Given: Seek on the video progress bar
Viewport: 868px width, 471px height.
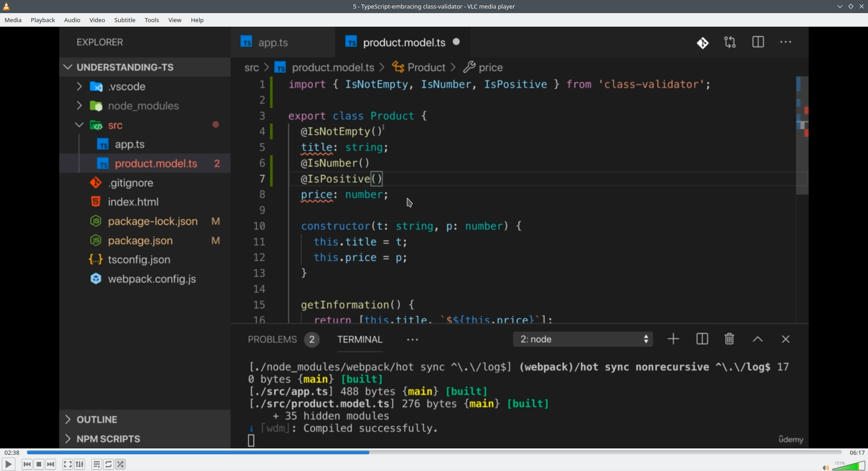Looking at the screenshot, I should 434,452.
